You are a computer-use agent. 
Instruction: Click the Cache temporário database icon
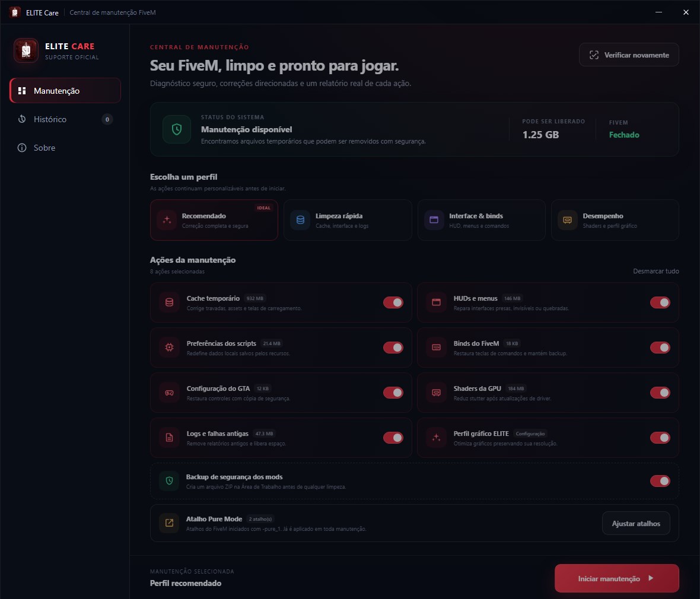(x=169, y=302)
